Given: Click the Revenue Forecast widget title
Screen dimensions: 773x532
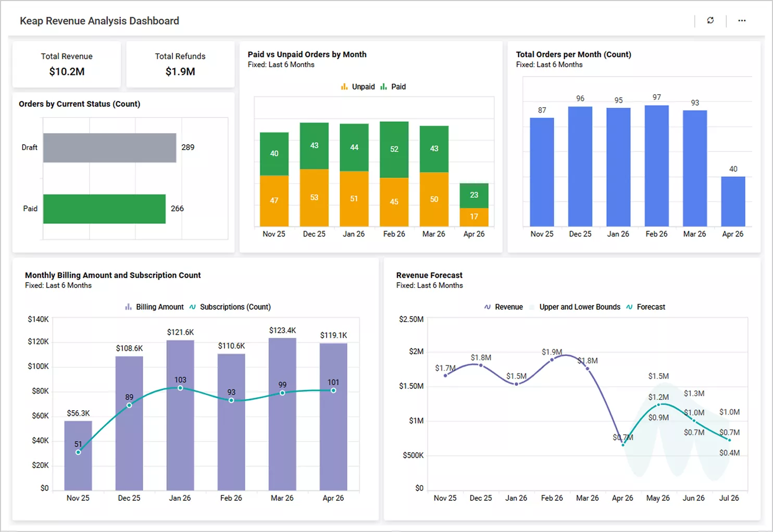Looking at the screenshot, I should [x=429, y=275].
